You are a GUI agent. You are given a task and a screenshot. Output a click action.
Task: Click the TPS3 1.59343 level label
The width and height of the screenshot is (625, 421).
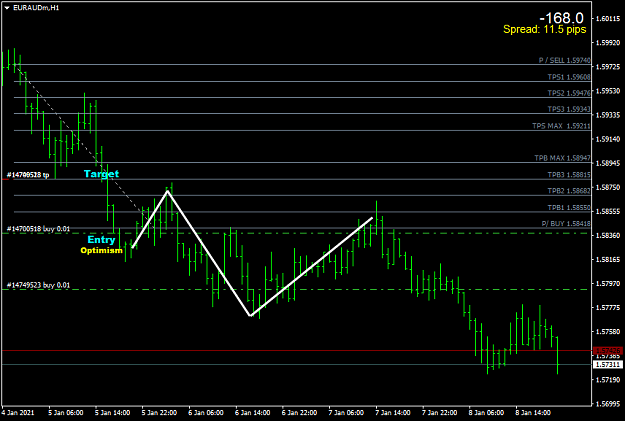(569, 109)
